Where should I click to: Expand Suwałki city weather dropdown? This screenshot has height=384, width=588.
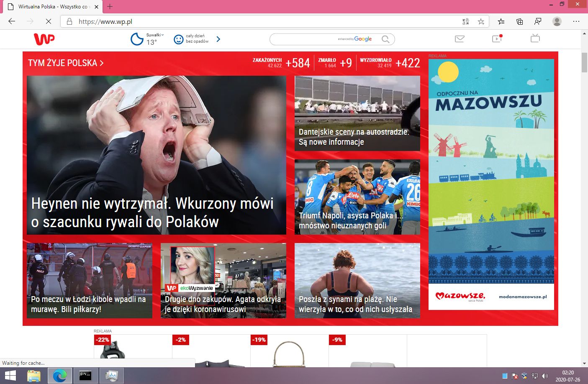point(155,35)
